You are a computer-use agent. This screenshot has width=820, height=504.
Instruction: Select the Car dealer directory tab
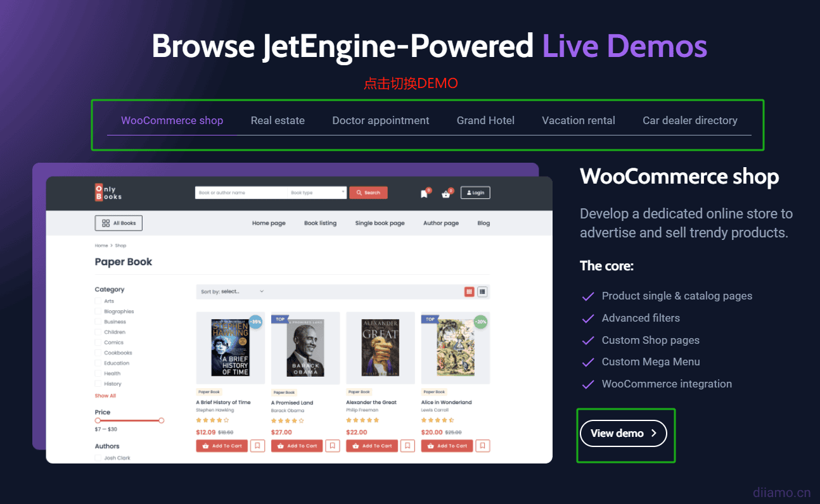coord(690,120)
